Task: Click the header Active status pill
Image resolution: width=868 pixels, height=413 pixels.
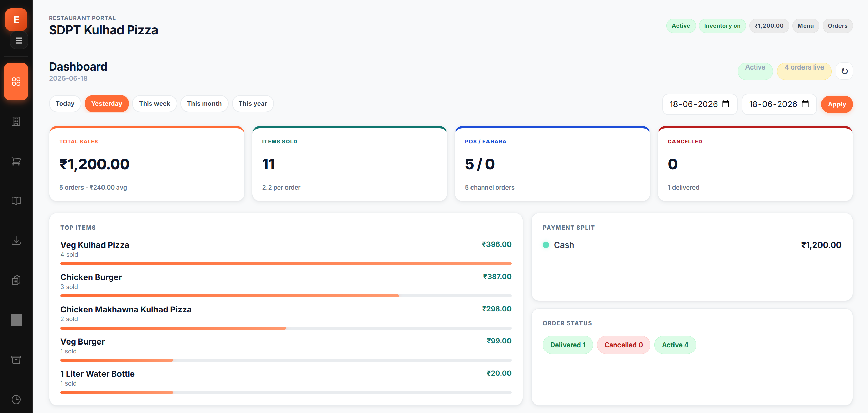Action: (x=681, y=26)
